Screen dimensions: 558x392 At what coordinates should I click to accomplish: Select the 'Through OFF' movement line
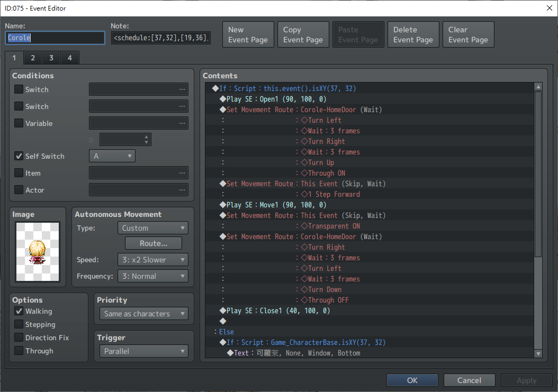pos(369,300)
